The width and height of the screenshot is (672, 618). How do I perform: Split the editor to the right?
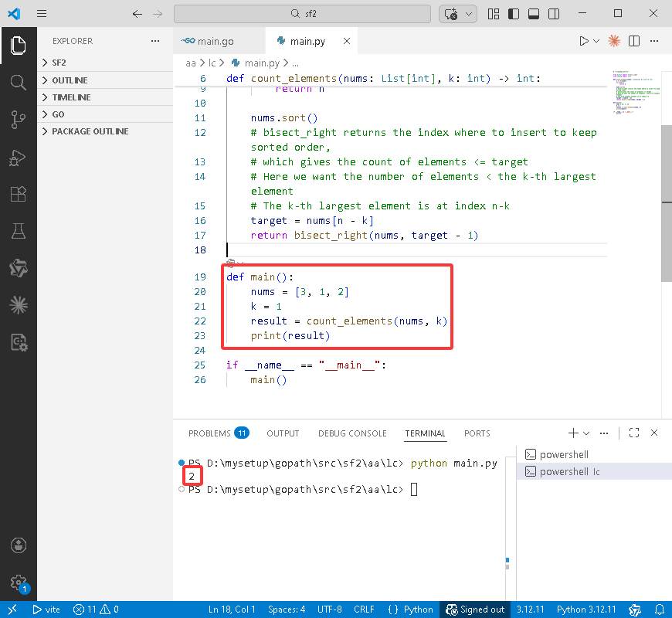coord(634,41)
